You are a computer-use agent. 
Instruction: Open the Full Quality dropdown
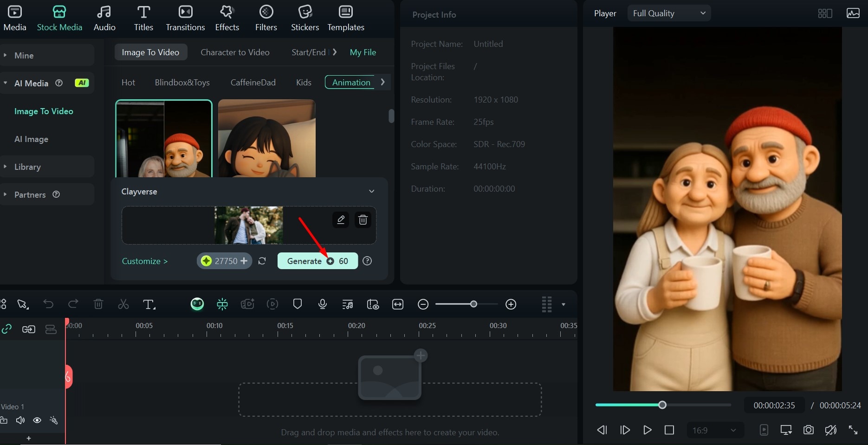[669, 13]
